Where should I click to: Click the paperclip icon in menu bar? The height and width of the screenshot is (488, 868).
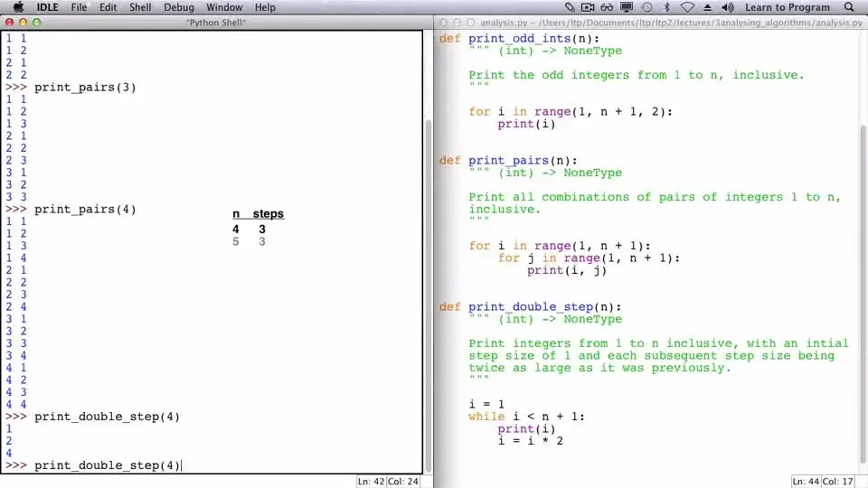570,7
